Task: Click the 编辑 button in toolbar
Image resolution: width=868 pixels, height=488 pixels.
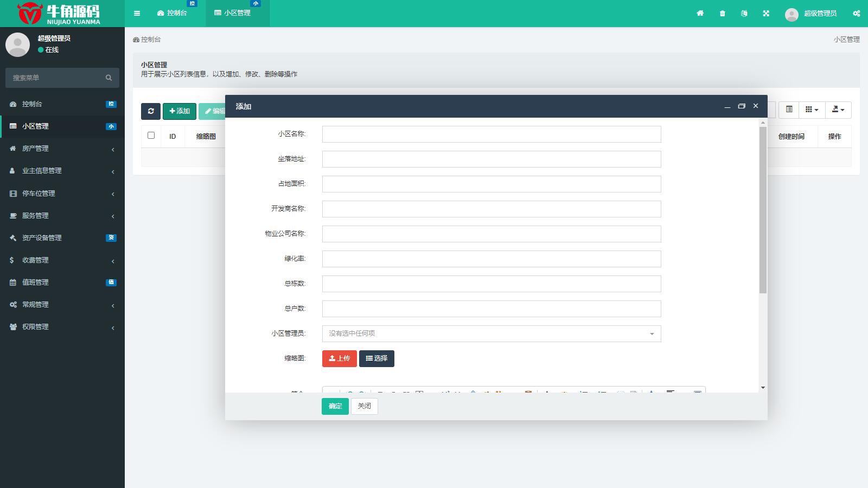Action: [213, 111]
